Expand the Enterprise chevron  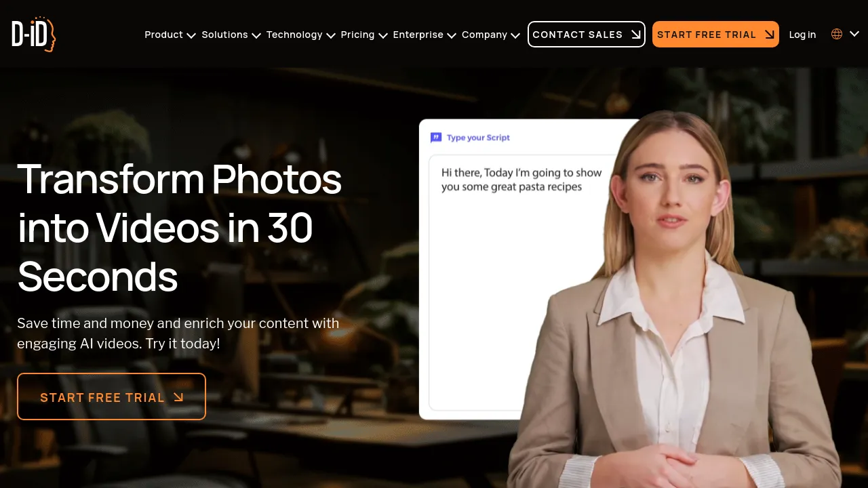point(452,35)
